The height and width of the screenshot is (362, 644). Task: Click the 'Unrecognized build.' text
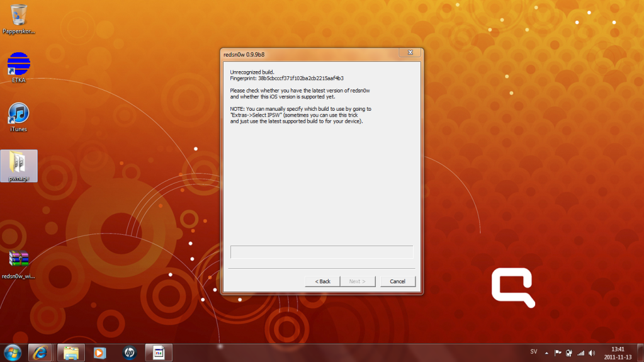click(252, 72)
